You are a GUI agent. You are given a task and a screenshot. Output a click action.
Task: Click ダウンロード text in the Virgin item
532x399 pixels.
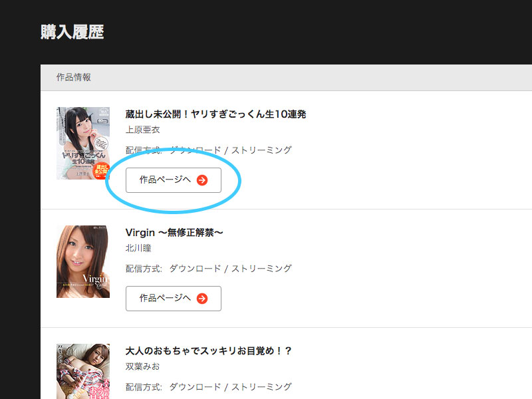[195, 269]
